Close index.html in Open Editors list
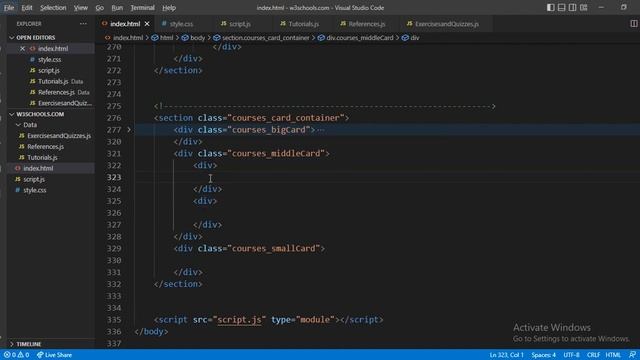Viewport: 640px width, 360px height. 22,48
